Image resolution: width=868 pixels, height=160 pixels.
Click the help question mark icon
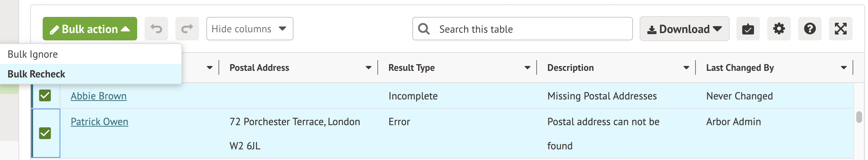pos(810,29)
